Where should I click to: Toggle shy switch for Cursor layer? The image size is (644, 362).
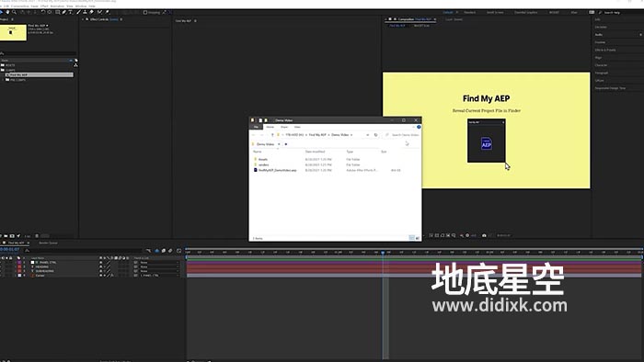tap(100, 276)
